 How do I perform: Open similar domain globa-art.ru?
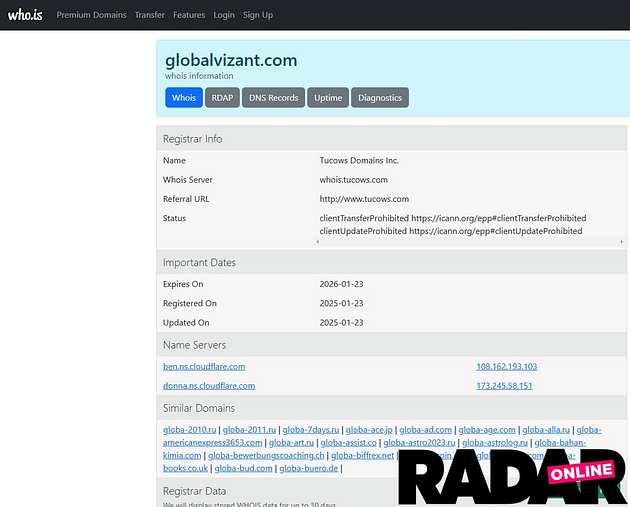(x=291, y=442)
